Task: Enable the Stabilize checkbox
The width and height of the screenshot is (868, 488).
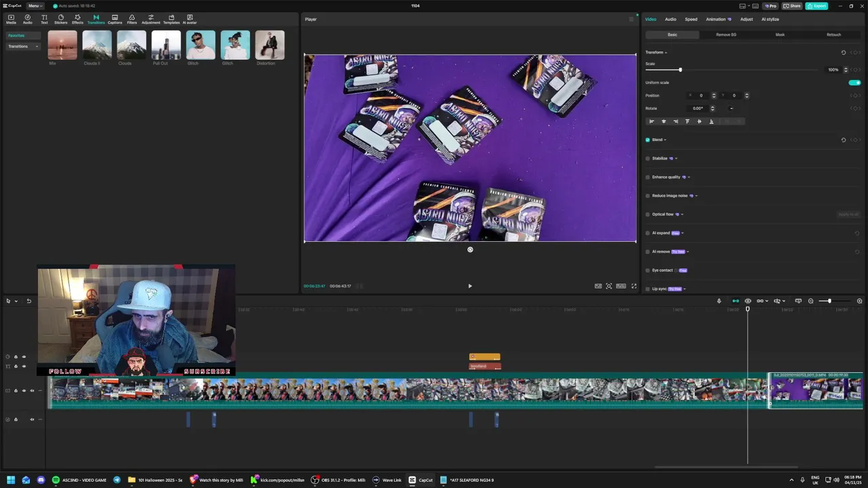Action: [648, 159]
